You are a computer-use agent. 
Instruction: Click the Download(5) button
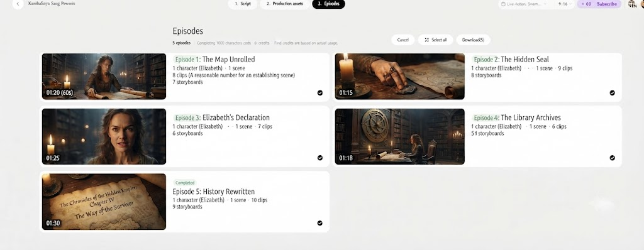point(473,40)
